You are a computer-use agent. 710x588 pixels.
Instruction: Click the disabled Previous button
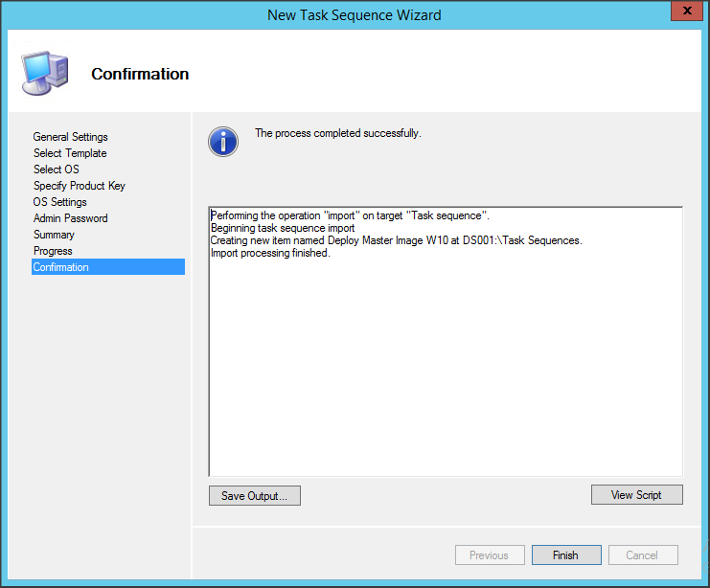coord(489,555)
